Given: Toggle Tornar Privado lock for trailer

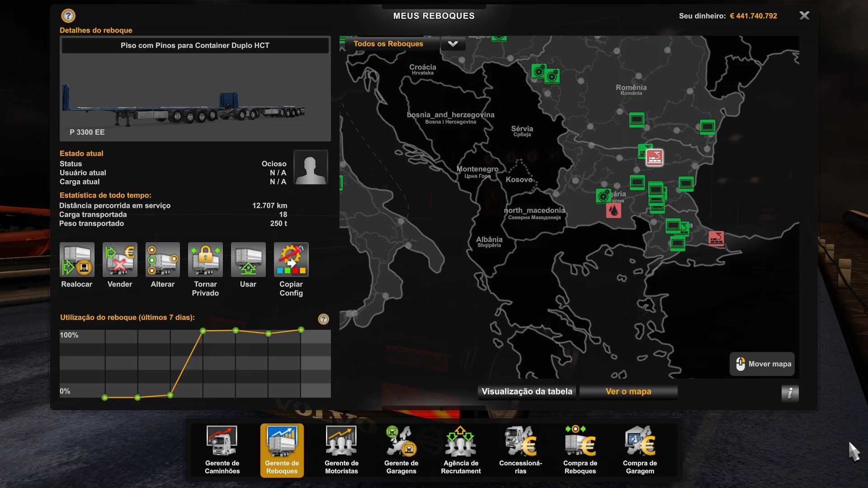Looking at the screenshot, I should tap(205, 260).
